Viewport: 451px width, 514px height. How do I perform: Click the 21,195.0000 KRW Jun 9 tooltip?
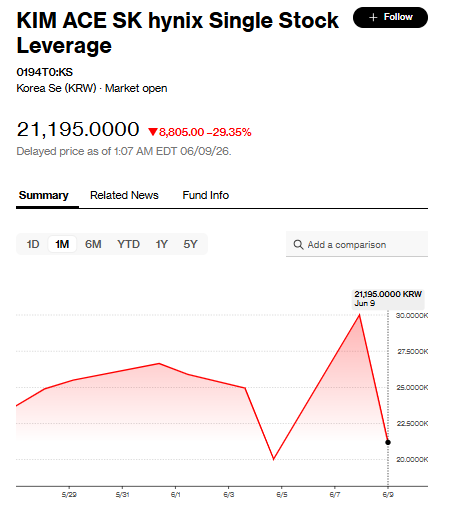pyautogui.click(x=388, y=299)
